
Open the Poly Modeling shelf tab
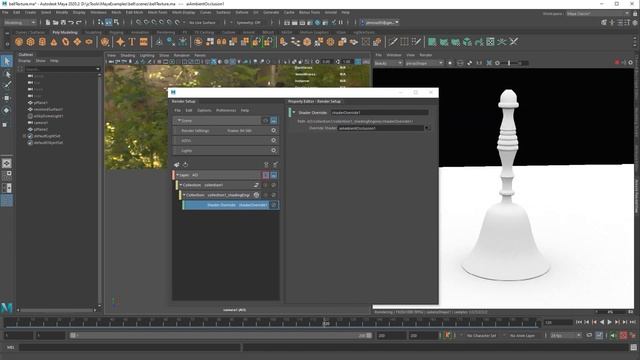click(65, 32)
